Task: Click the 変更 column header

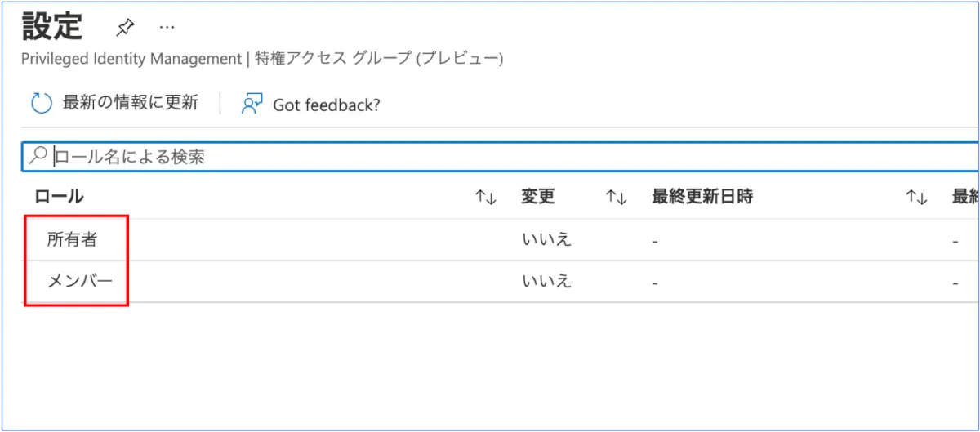Action: [x=538, y=197]
